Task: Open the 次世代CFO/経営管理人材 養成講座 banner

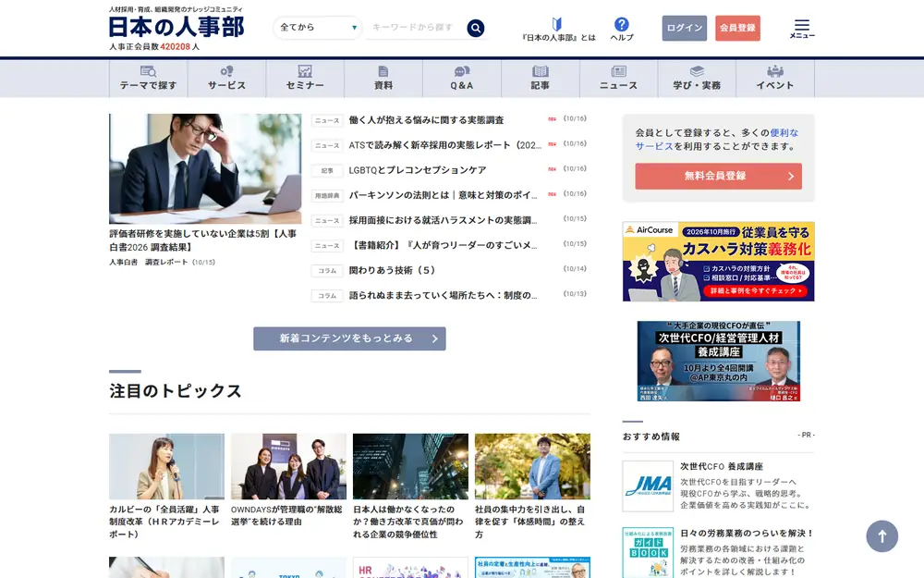Action: (718, 361)
